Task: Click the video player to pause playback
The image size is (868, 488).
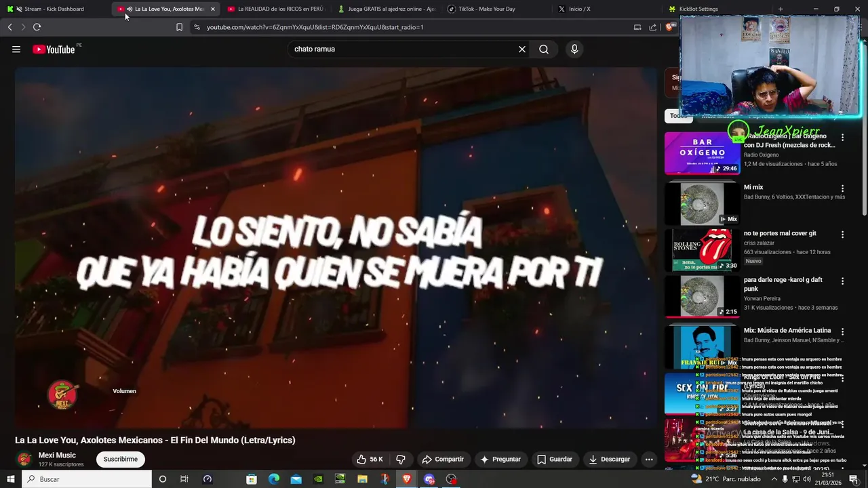Action: click(336, 247)
